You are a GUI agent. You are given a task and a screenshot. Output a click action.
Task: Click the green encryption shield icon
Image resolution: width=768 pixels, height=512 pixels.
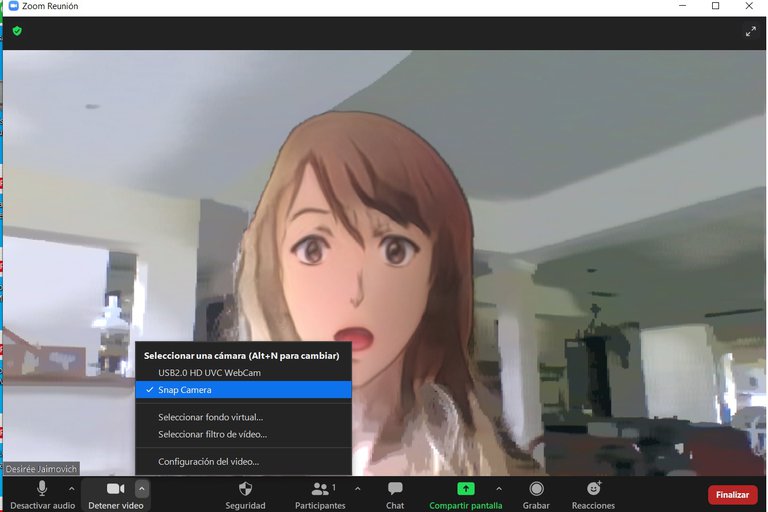coord(17,31)
